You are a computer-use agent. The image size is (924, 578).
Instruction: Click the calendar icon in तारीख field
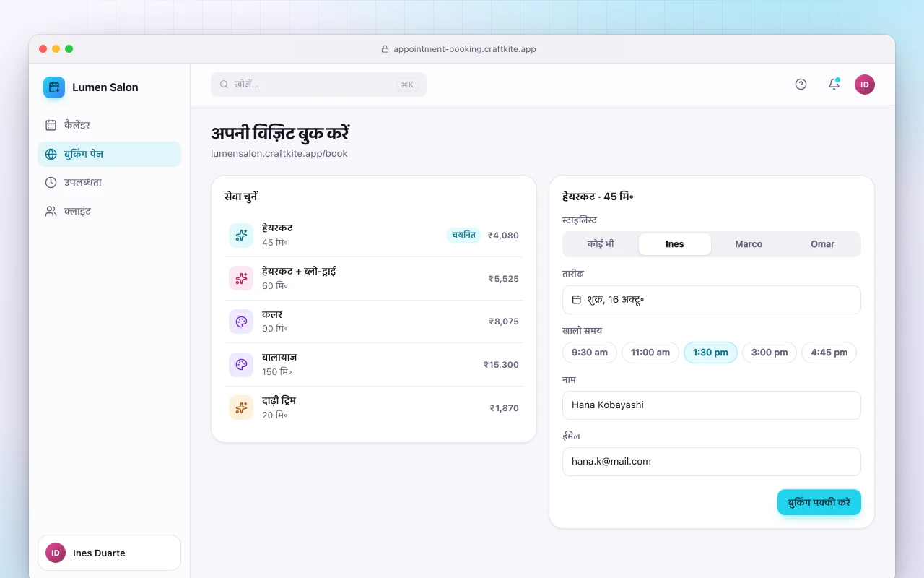[x=577, y=300]
